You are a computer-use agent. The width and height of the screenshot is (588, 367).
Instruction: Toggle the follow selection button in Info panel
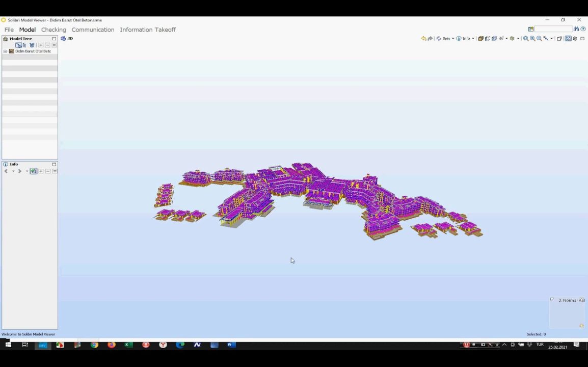[33, 171]
